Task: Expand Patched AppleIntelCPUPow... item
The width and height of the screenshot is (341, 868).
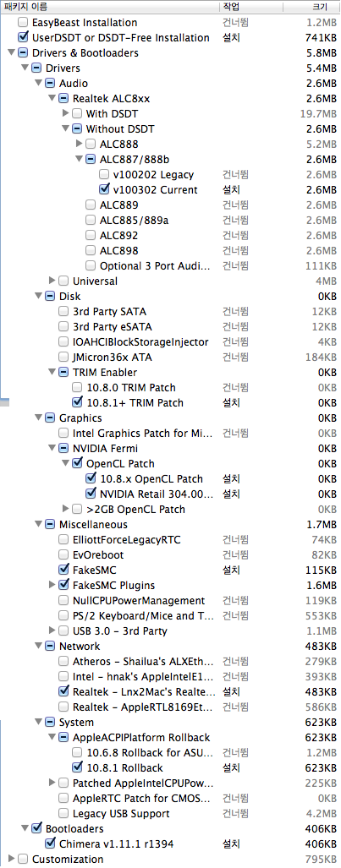Action: click(x=52, y=782)
